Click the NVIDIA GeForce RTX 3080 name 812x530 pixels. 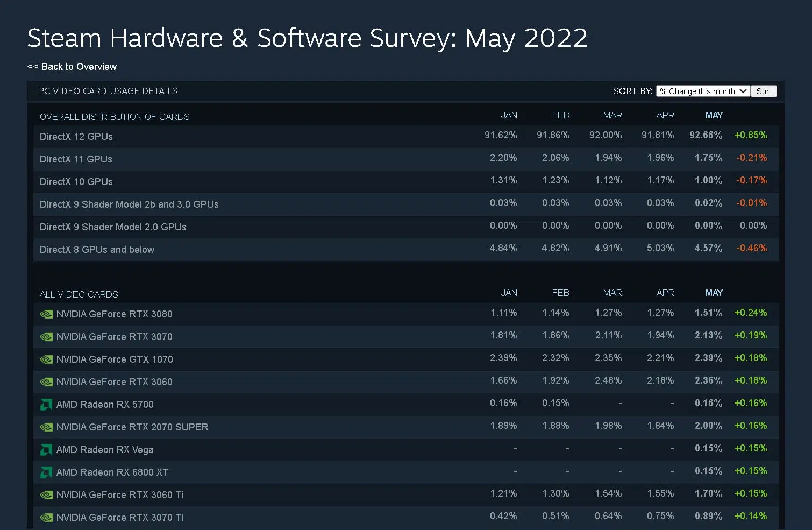click(115, 314)
